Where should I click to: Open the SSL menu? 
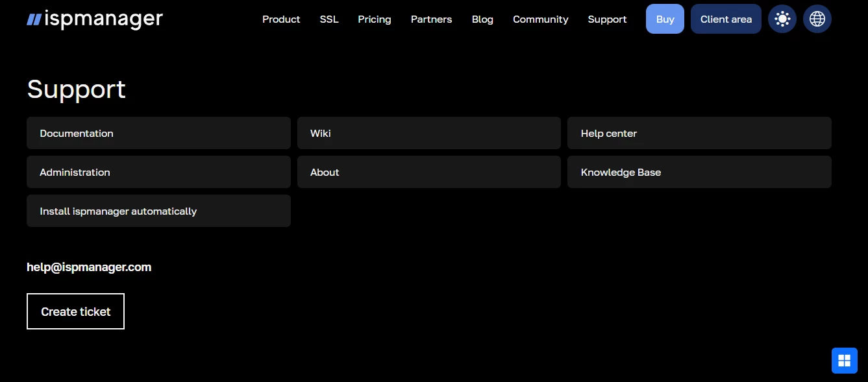[329, 19]
